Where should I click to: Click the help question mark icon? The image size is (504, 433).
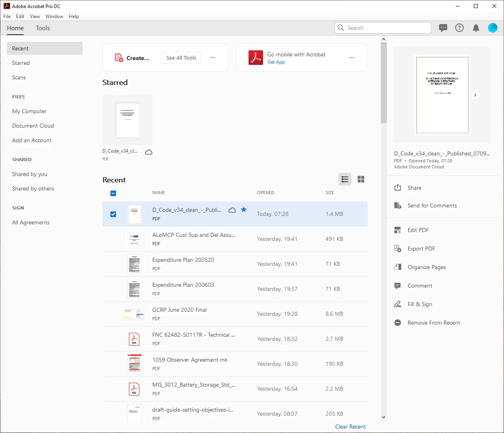(459, 28)
